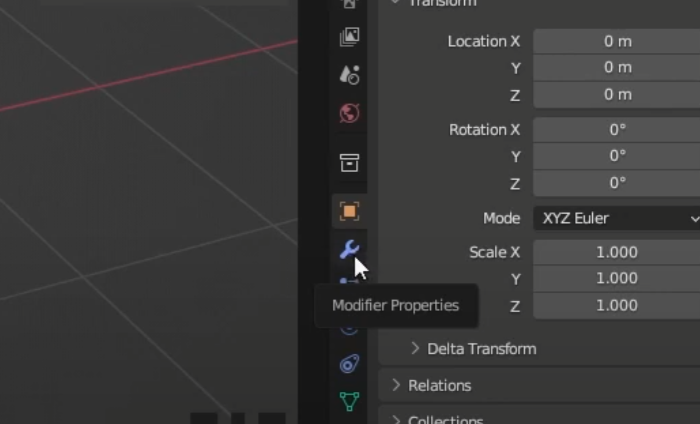Screen dimensions: 700x424
Task: Click Scale X value field
Action: [617, 252]
